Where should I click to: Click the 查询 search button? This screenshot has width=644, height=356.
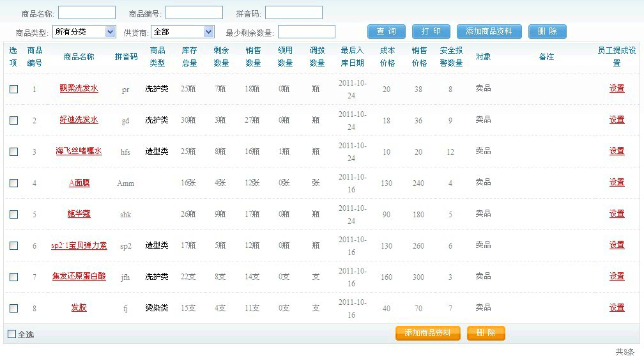(x=387, y=32)
